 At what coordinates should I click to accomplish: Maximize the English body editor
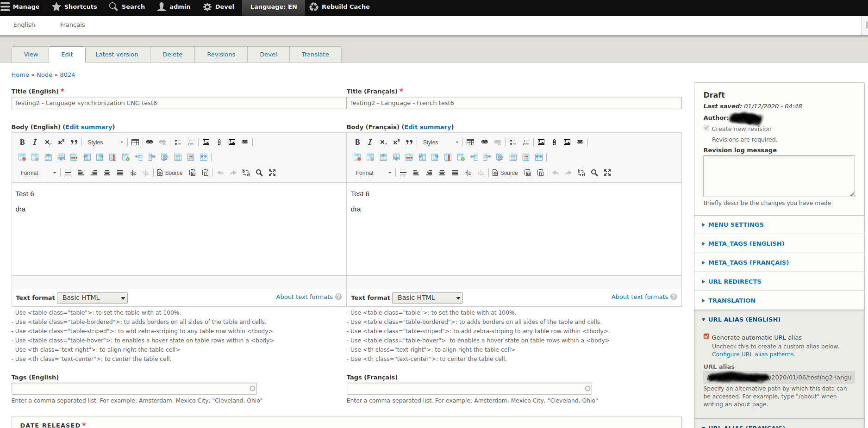(x=272, y=173)
